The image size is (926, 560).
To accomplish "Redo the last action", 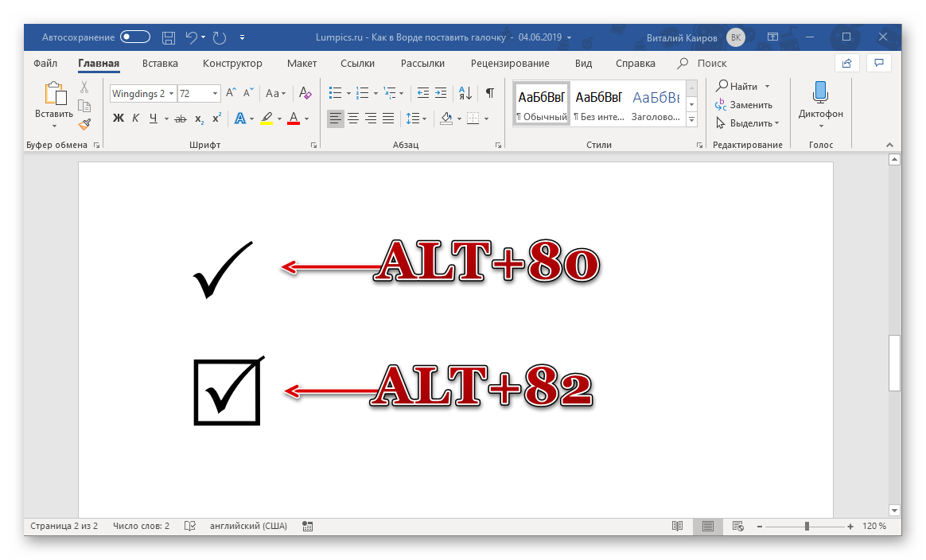I will (220, 38).
